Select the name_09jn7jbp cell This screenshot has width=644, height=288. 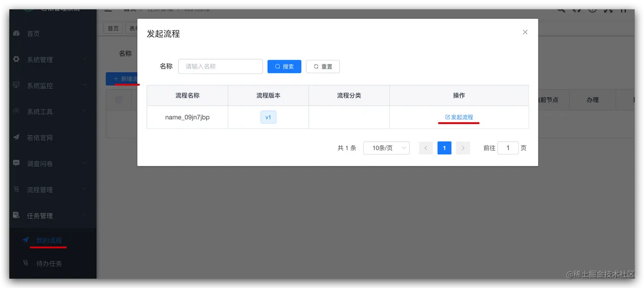[187, 117]
